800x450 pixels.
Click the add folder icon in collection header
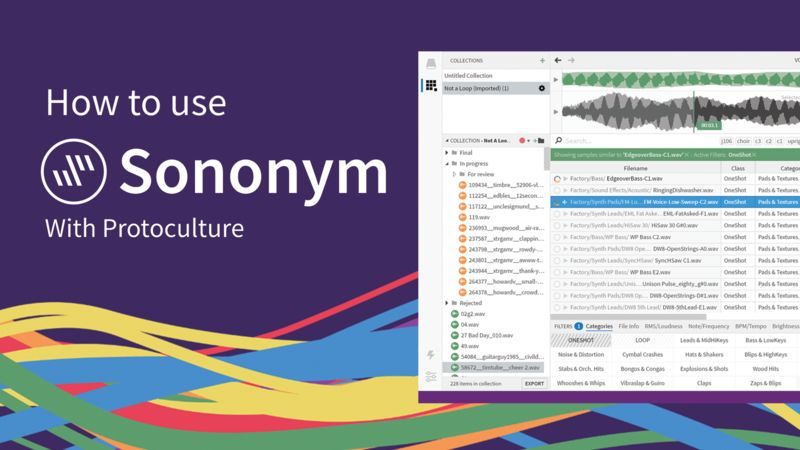(x=541, y=140)
